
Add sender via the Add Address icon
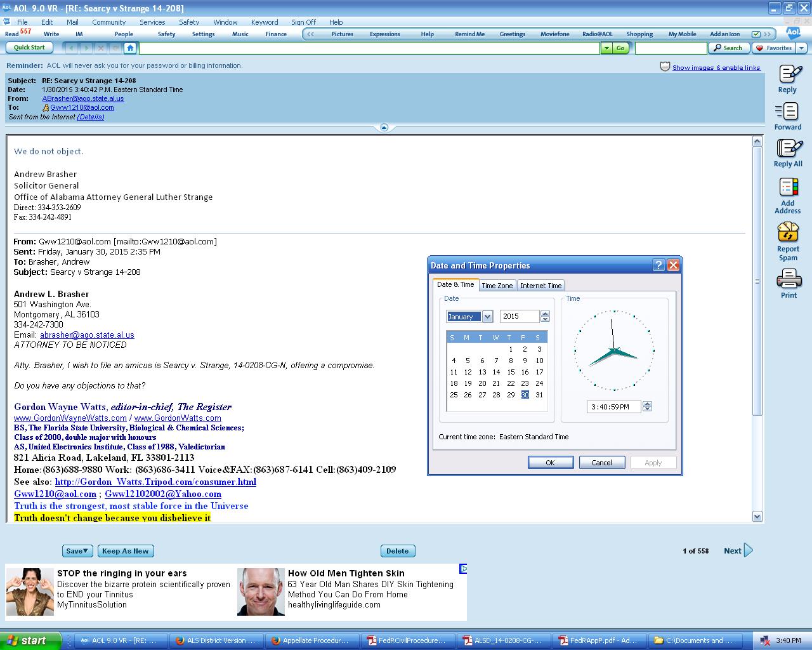(x=788, y=187)
